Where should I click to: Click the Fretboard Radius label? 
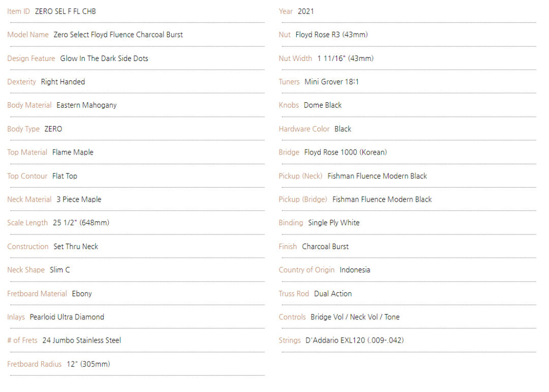(35, 365)
